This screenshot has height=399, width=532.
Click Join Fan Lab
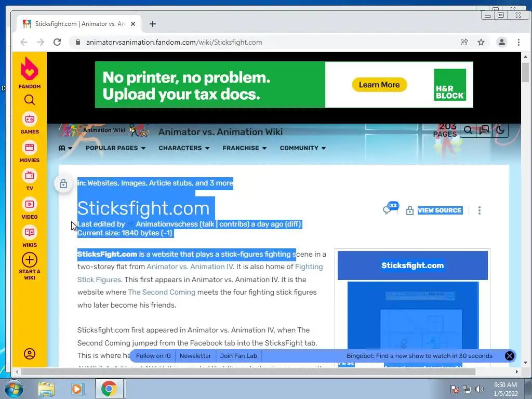click(x=238, y=356)
